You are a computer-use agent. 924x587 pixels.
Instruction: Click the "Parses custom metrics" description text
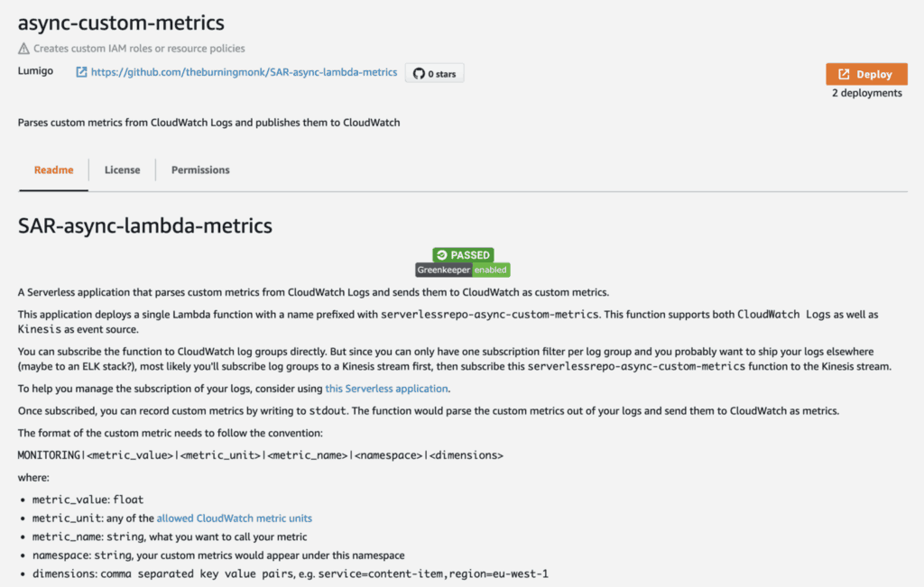[x=208, y=122]
